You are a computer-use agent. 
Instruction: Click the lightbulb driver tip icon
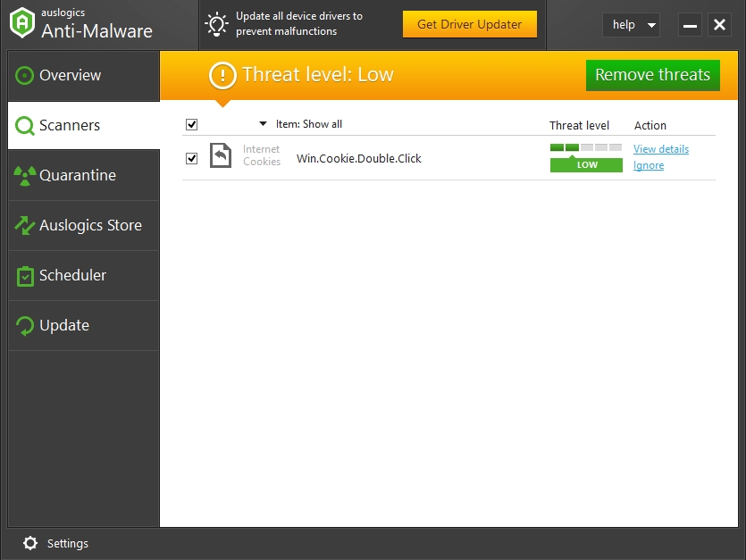pyautogui.click(x=217, y=24)
